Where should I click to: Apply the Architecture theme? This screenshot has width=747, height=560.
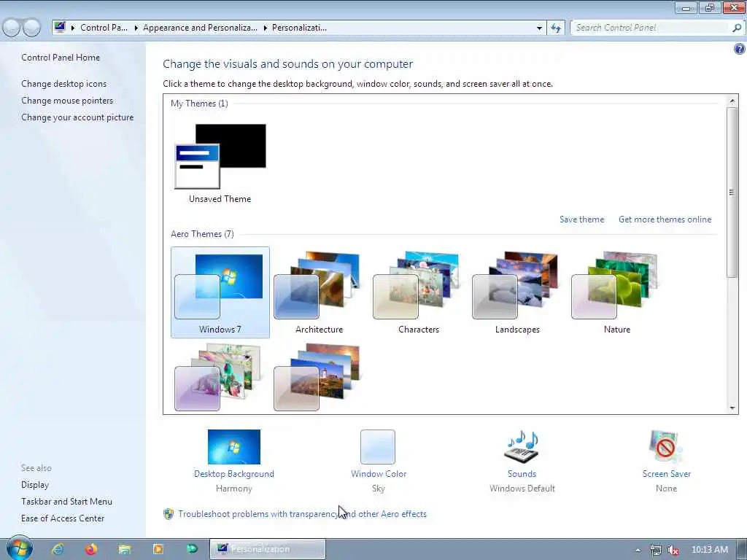[320, 292]
